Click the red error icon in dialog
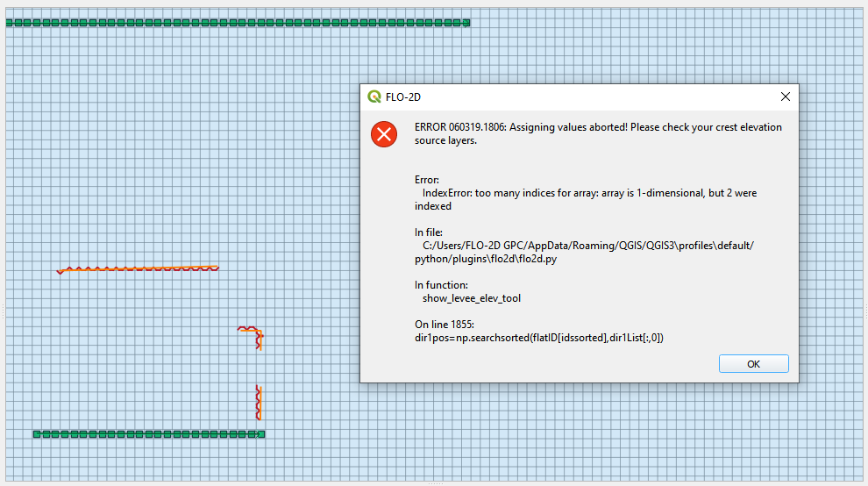This screenshot has height=486, width=868. [x=384, y=134]
